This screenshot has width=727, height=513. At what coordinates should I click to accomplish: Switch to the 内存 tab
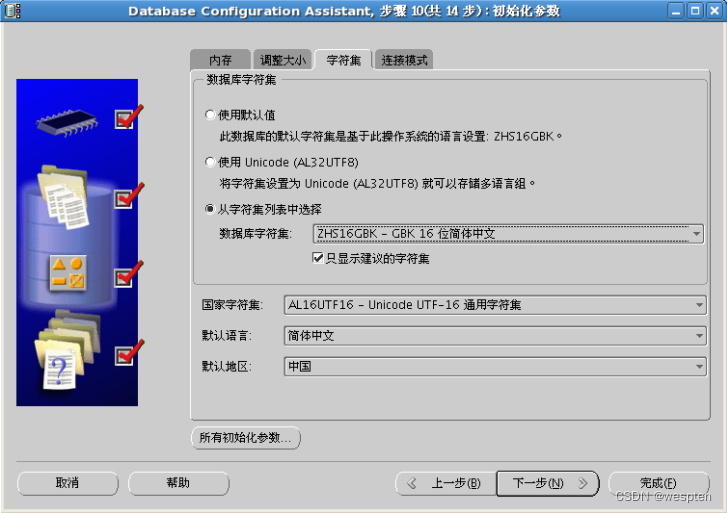point(220,60)
